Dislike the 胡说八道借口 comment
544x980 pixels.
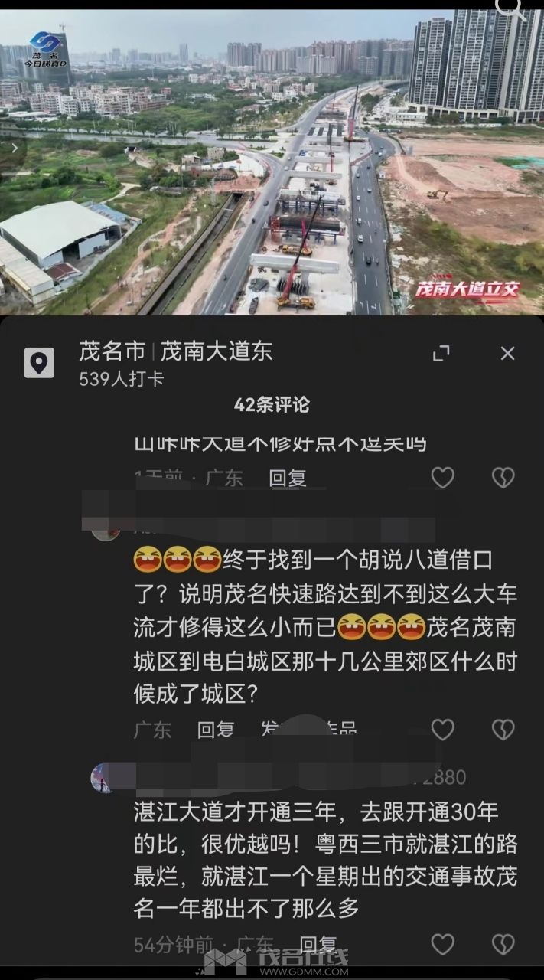click(x=503, y=730)
